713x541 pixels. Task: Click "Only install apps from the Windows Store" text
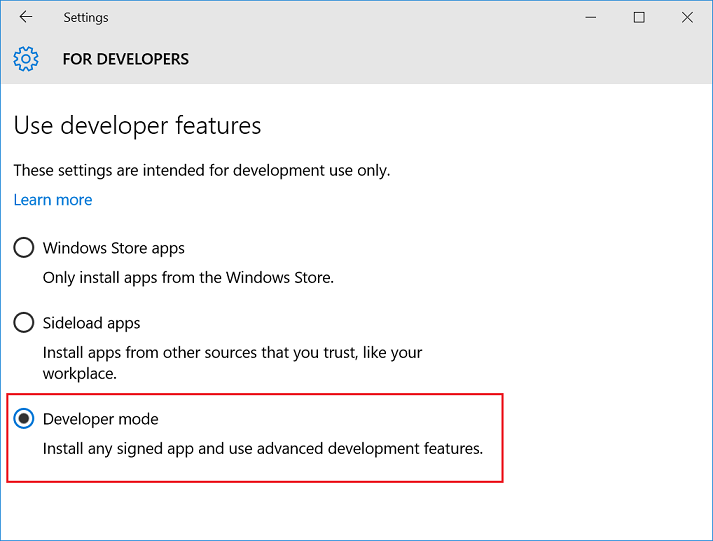[188, 278]
